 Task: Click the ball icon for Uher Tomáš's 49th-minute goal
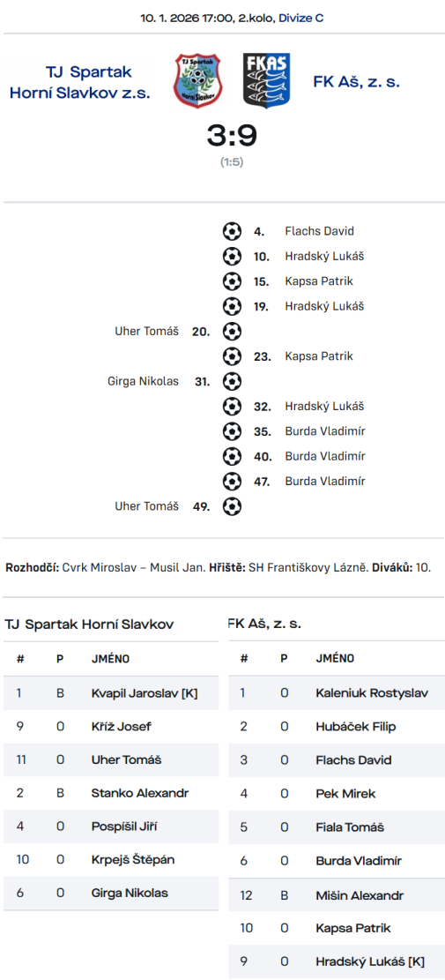pyautogui.click(x=232, y=506)
